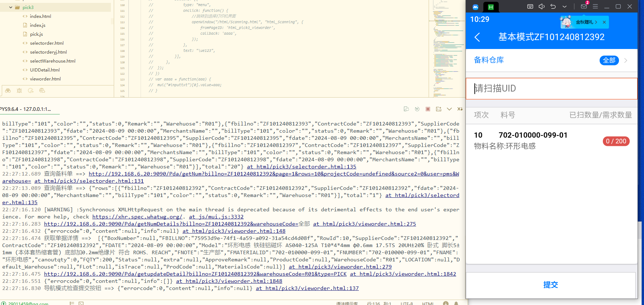Click the emulator volume speaker icon
The height and width of the screenshot is (305, 644).
pyautogui.click(x=542, y=6)
